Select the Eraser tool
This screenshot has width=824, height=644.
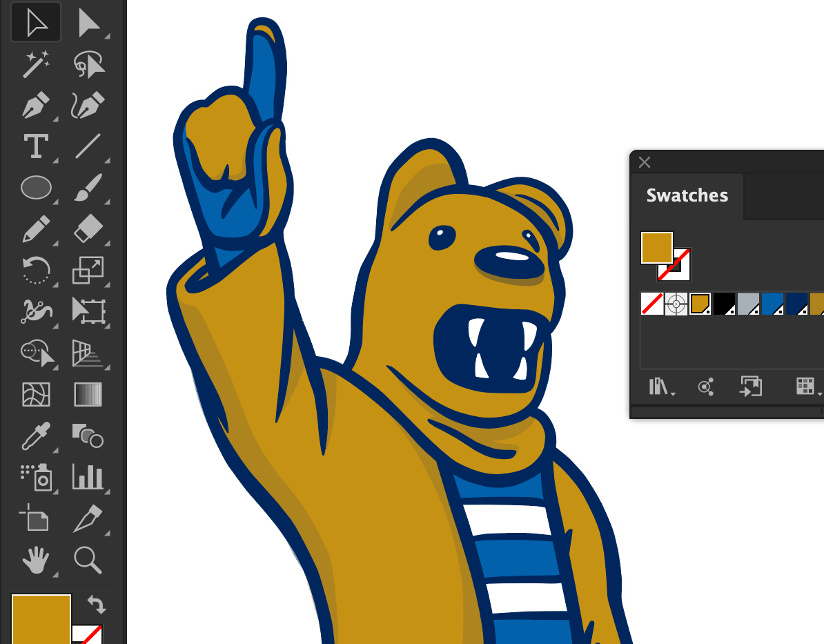coord(88,228)
